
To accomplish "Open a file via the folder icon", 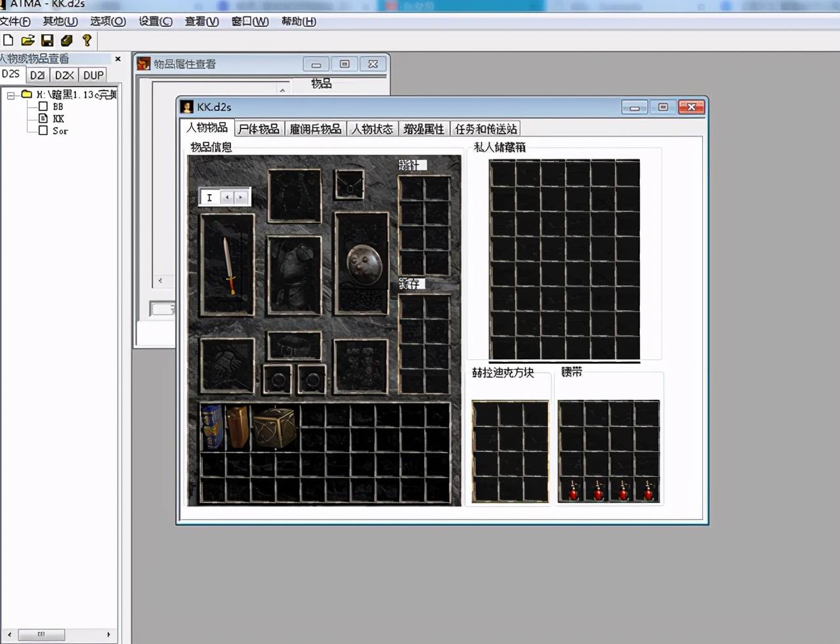I will [28, 40].
